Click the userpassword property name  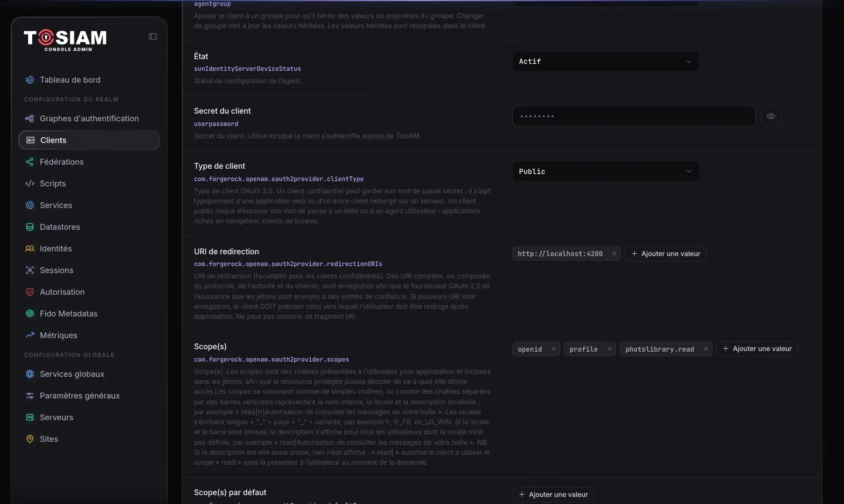click(x=216, y=124)
